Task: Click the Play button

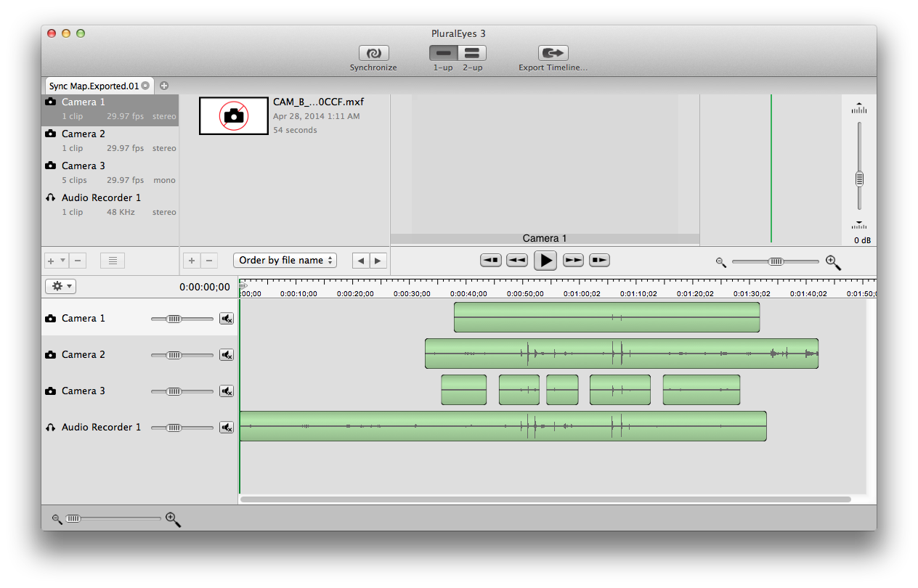Action: tap(545, 260)
